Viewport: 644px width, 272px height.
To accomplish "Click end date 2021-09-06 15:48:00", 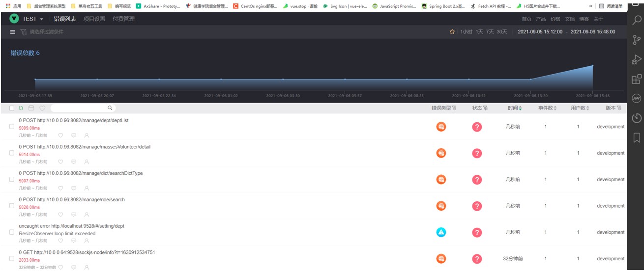I will pyautogui.click(x=592, y=32).
